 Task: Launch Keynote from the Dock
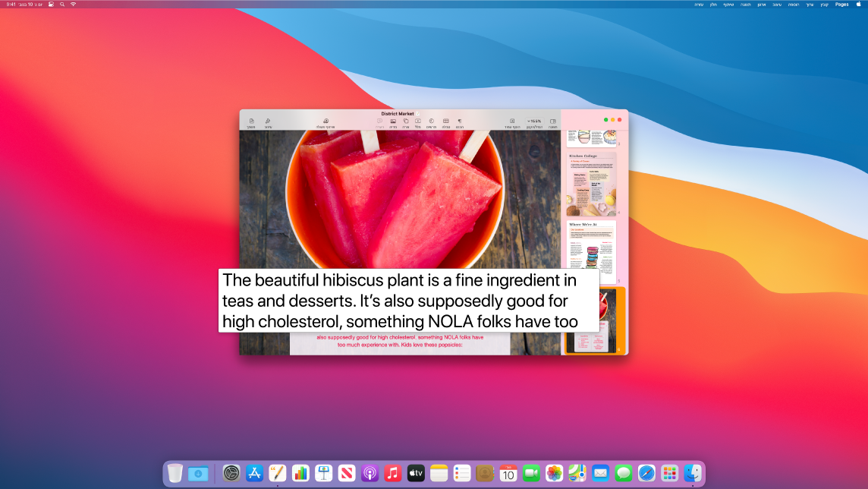[323, 473]
